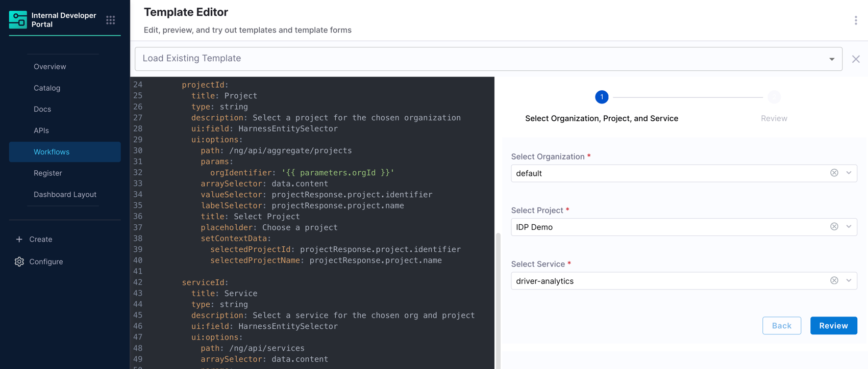Select step 1 circle in the stepper
The height and width of the screenshot is (369, 868).
[602, 97]
